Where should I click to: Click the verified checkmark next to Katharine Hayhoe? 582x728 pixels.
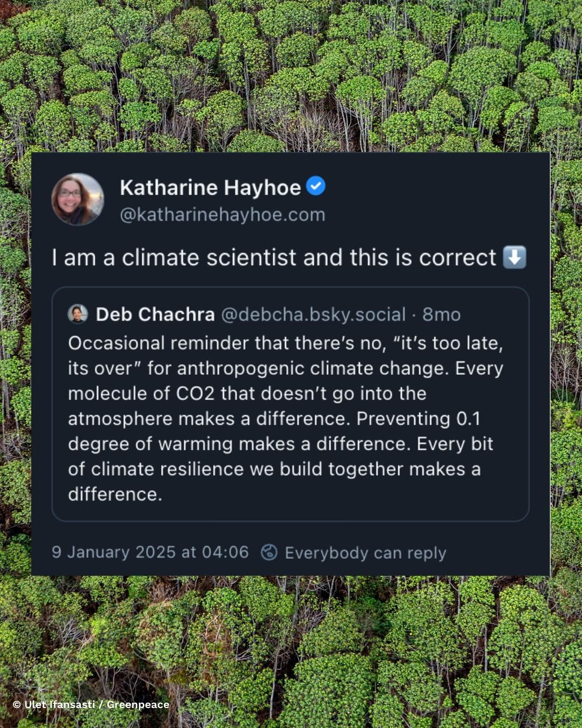click(316, 186)
